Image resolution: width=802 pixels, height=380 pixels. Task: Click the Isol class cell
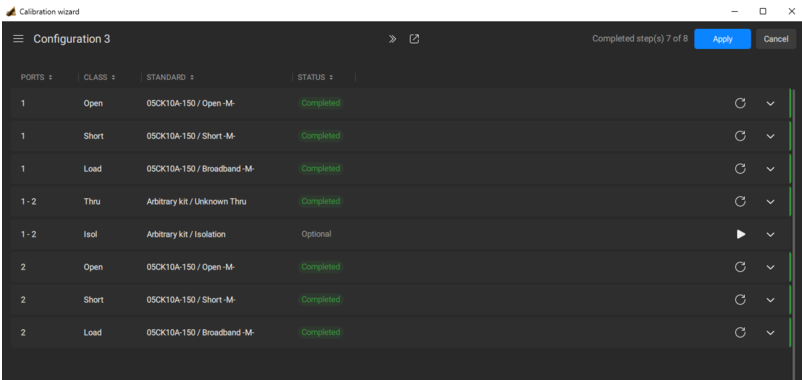tap(91, 234)
